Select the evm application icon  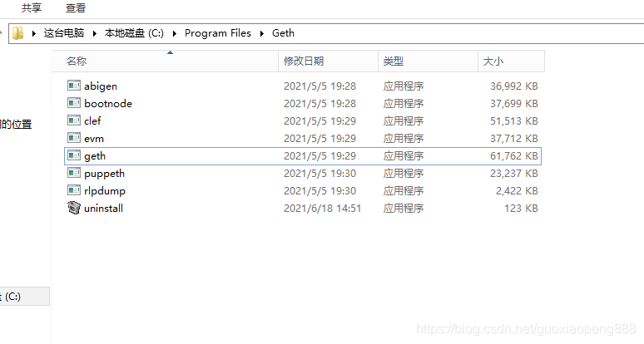[74, 138]
